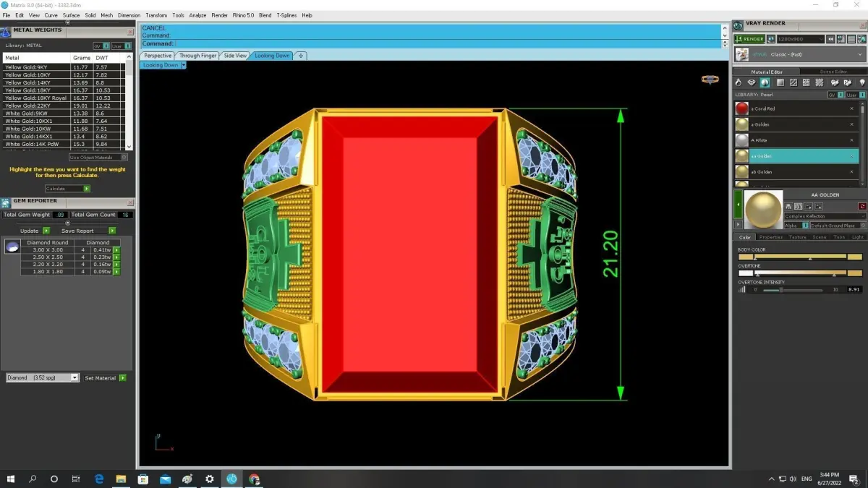Click the Diamond Round gem thumbnail icon
The width and height of the screenshot is (868, 488).
click(x=12, y=247)
